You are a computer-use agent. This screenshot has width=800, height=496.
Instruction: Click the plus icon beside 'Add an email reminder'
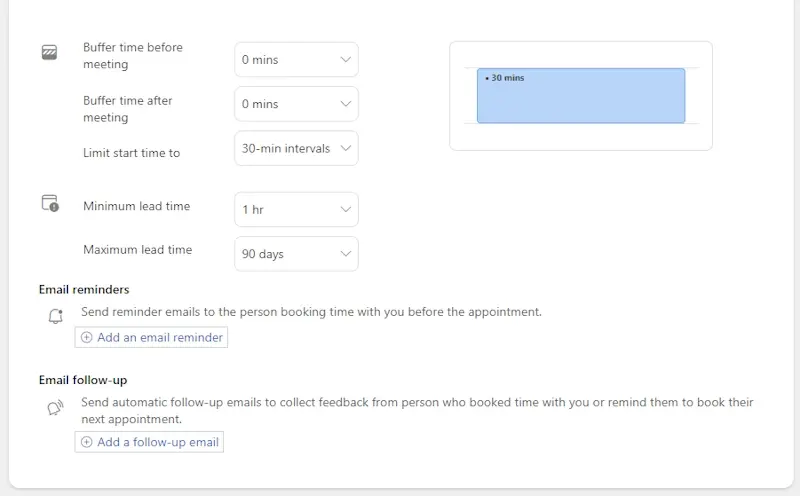click(86, 338)
